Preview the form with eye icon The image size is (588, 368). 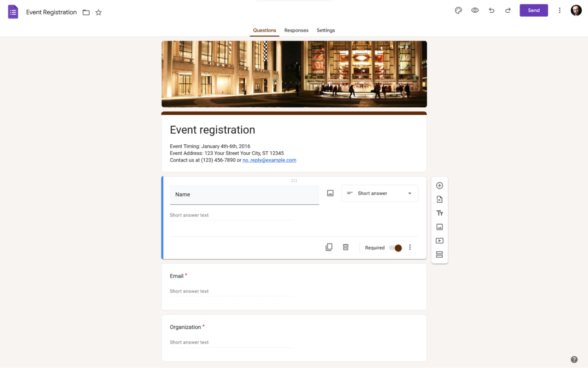coord(475,11)
